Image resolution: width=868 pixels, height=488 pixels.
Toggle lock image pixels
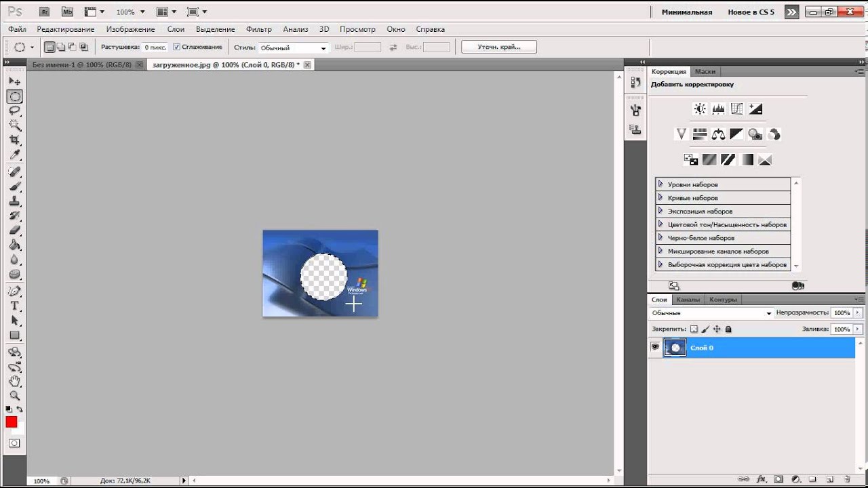(x=705, y=329)
